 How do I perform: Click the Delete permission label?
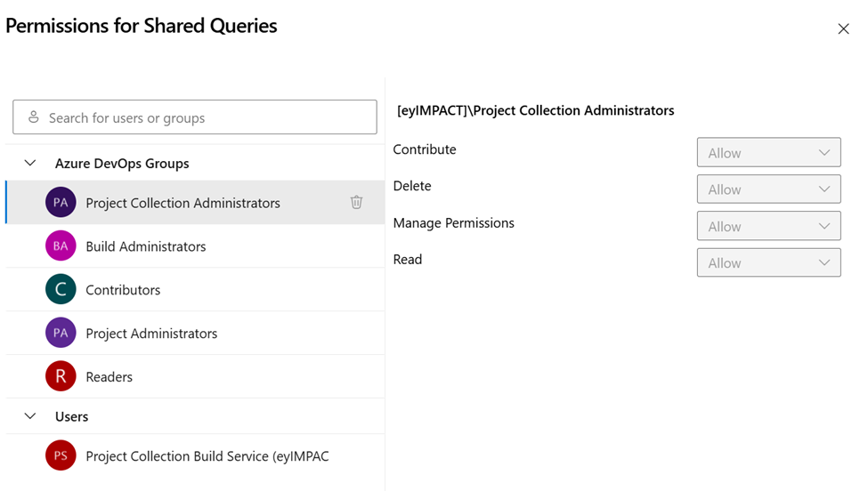pos(412,186)
